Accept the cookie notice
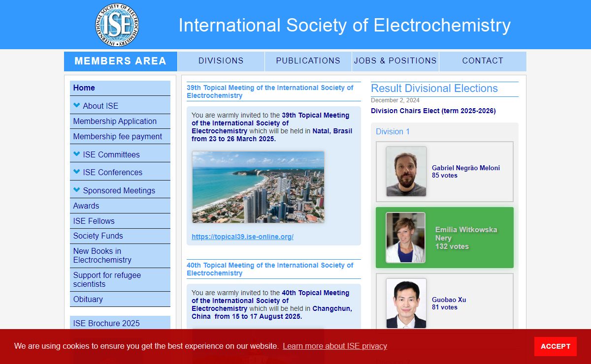591x364 pixels. coord(556,346)
